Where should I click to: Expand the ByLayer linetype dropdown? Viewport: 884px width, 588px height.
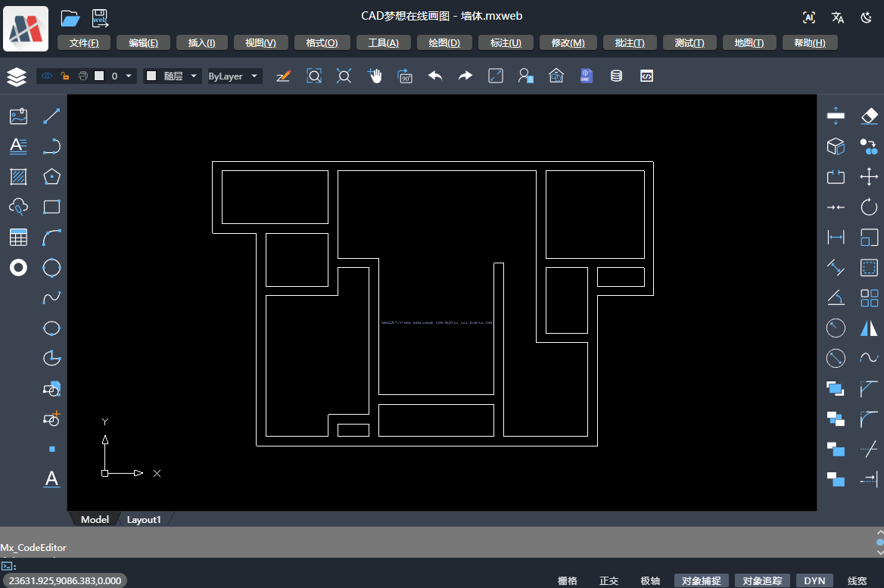tap(254, 76)
